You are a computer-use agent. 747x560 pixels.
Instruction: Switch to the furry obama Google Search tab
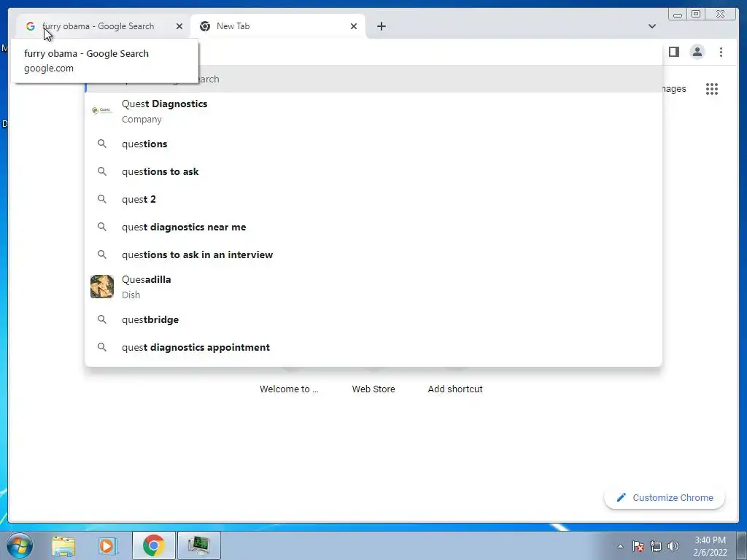pos(104,26)
